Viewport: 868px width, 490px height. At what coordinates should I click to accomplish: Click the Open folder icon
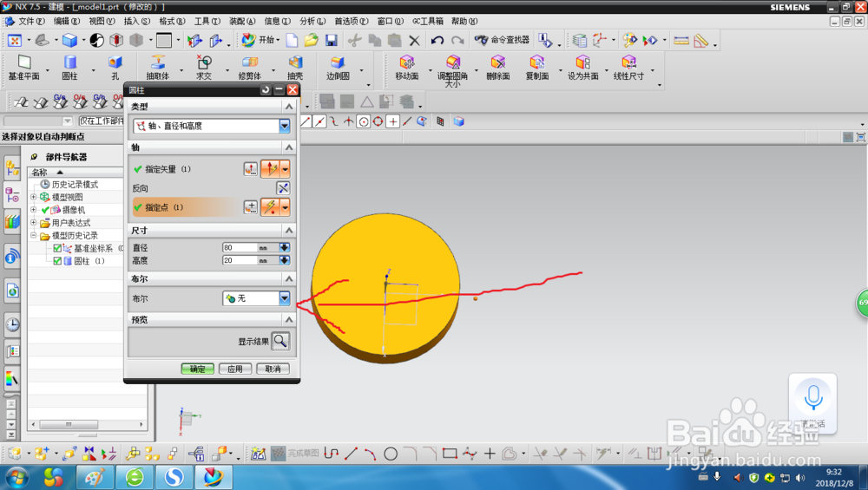click(311, 41)
